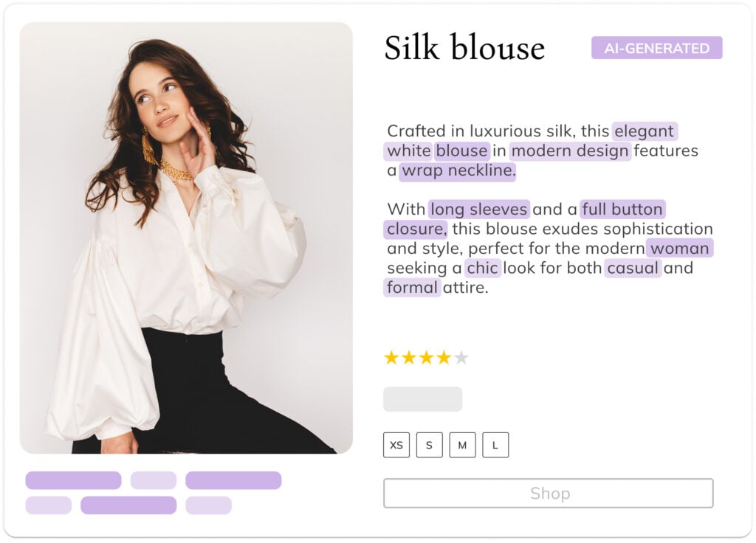
Task: Click the AI-GENERATED badge
Action: click(656, 48)
